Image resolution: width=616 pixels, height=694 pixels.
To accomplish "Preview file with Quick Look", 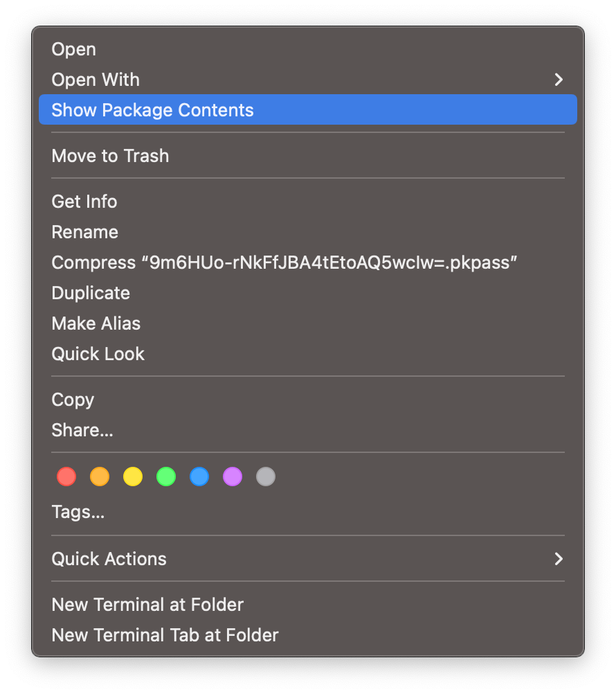I will [98, 354].
